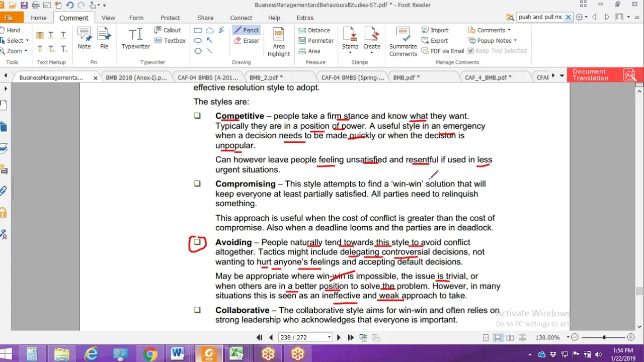This screenshot has width=644, height=362.
Task: Pick the Polyline drawing tool
Action: [x=221, y=30]
